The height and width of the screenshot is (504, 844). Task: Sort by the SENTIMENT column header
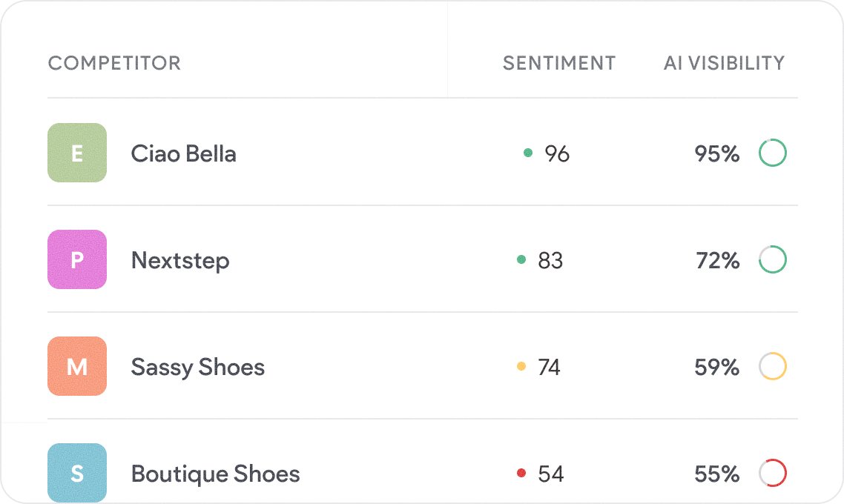coord(558,63)
